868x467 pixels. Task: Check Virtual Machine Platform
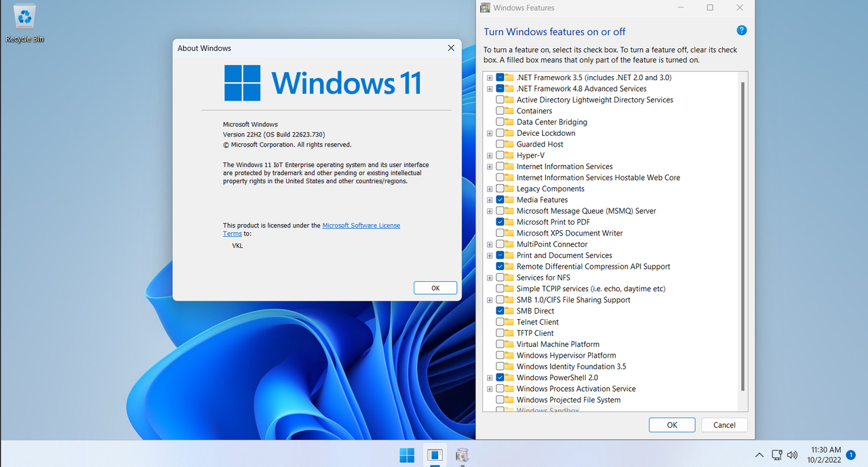(500, 344)
